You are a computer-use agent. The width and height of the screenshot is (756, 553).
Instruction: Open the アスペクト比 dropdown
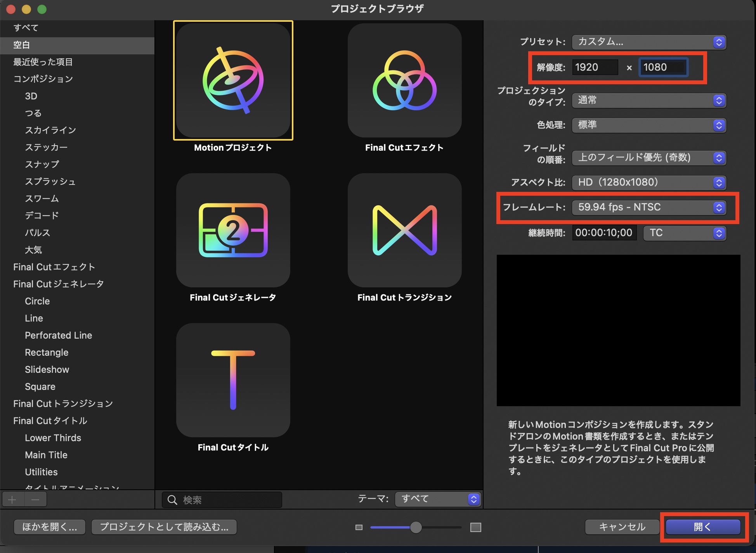click(x=648, y=183)
